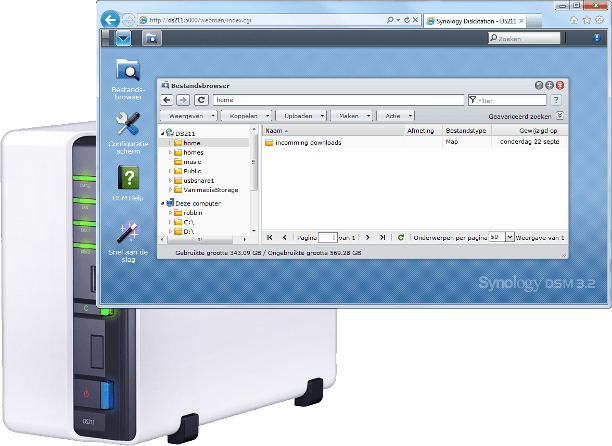Click the IE address bar stop icon
The width and height of the screenshot is (612, 446).
(415, 20)
